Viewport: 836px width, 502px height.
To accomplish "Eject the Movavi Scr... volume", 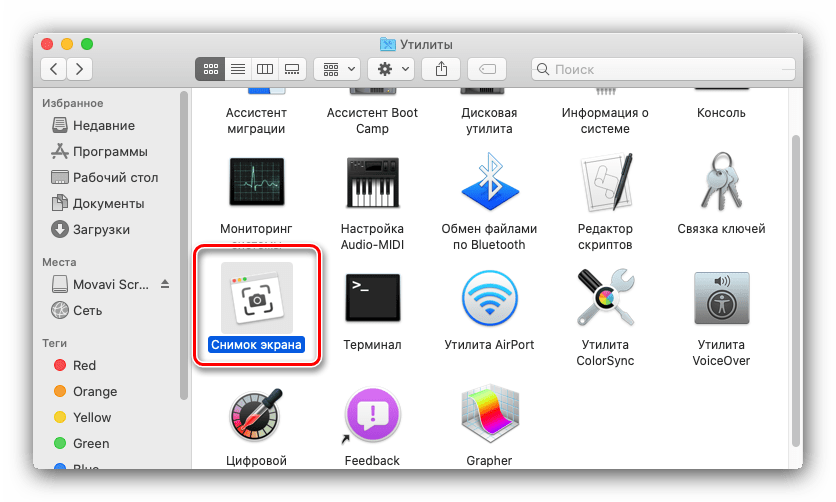I will coord(165,284).
